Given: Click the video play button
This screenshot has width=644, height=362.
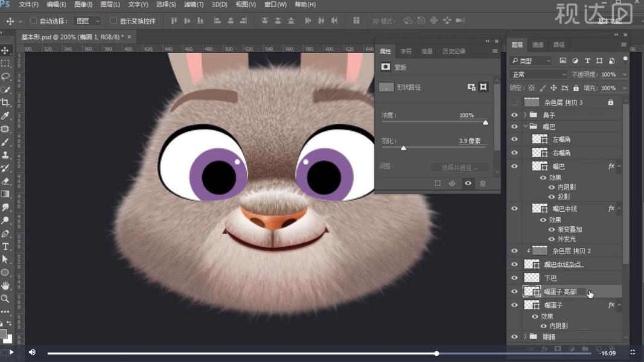Looking at the screenshot, I should pyautogui.click(x=11, y=352).
